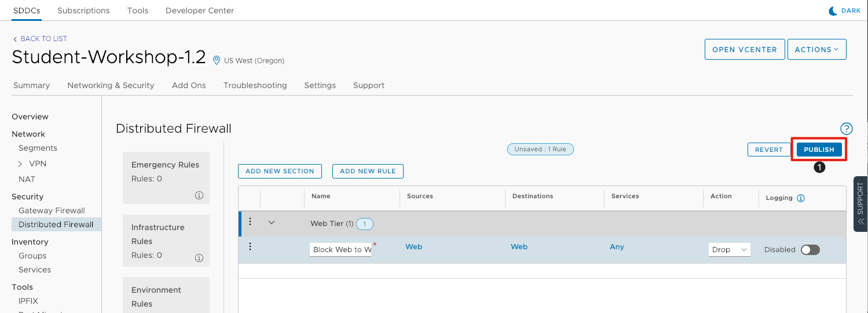Image resolution: width=868 pixels, height=313 pixels.
Task: Click the Web Tier (1) section title
Action: coord(332,224)
